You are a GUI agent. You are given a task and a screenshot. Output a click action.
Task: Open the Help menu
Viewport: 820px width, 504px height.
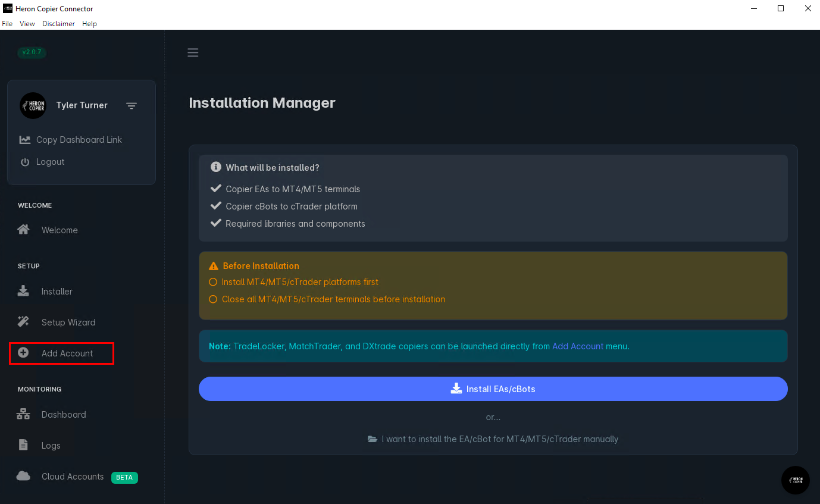pos(89,24)
